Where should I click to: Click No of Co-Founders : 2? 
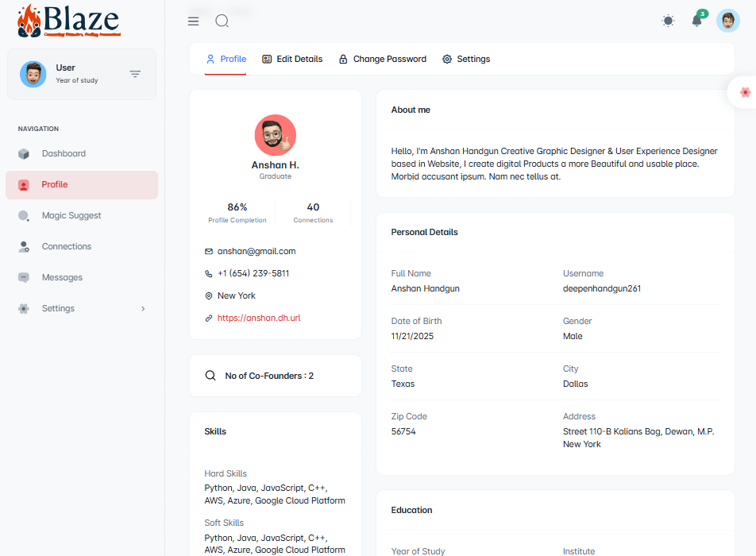tap(269, 376)
